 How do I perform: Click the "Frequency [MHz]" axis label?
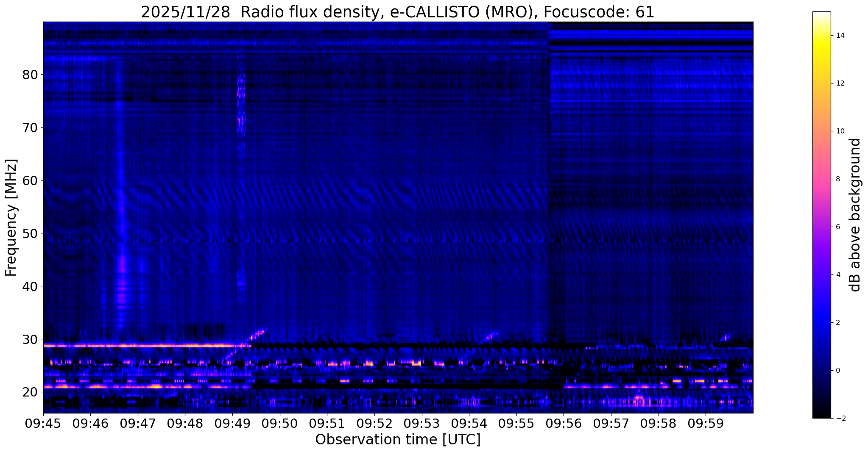(x=11, y=217)
